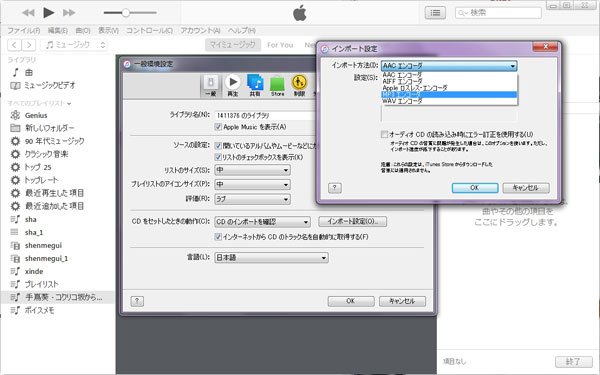Focus the 検索 search field
The height and width of the screenshot is (375, 600).
point(498,13)
